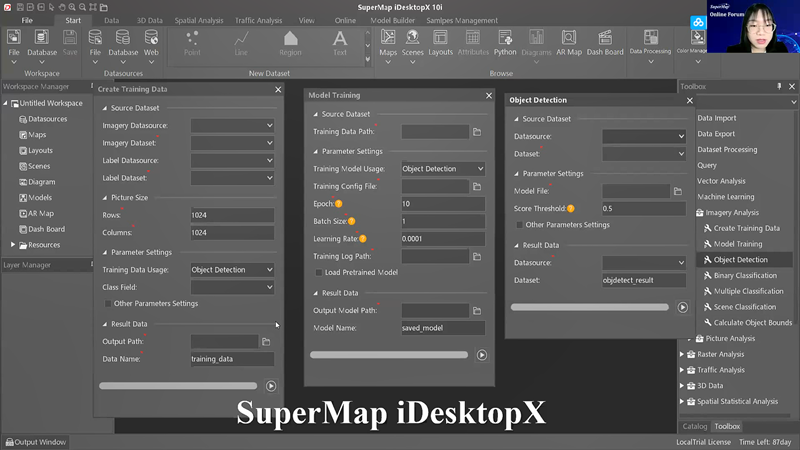Click Model Training progress bar
This screenshot has height=450, width=800.
(389, 355)
